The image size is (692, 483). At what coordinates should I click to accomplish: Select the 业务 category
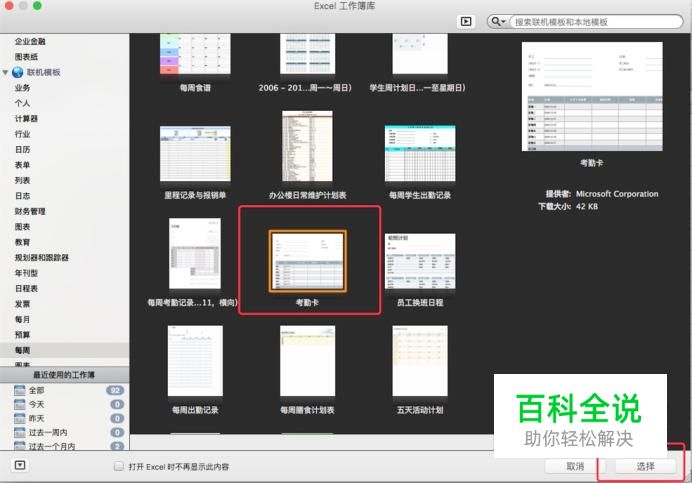(23, 88)
